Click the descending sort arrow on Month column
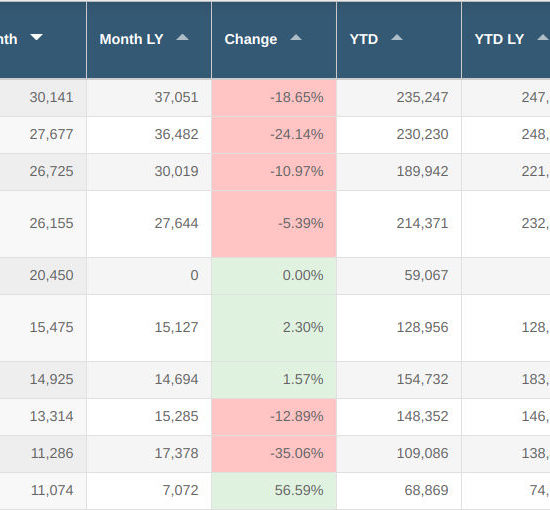The width and height of the screenshot is (550, 510). coord(36,37)
